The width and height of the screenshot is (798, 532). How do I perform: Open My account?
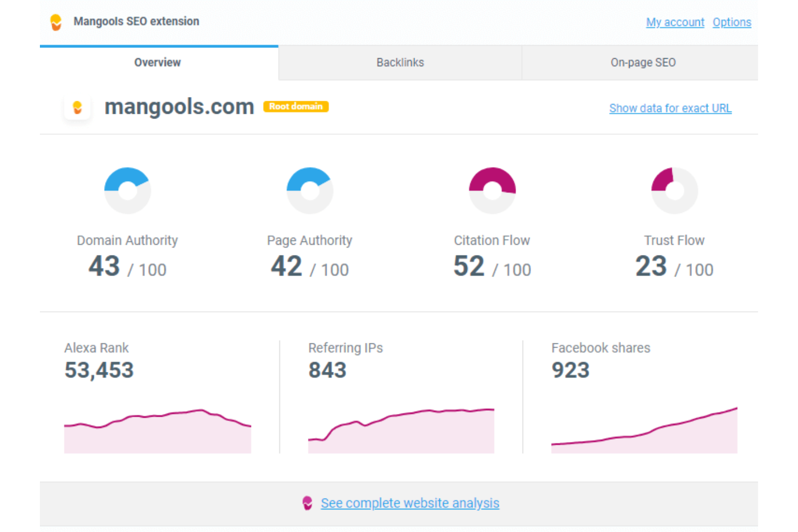675,22
